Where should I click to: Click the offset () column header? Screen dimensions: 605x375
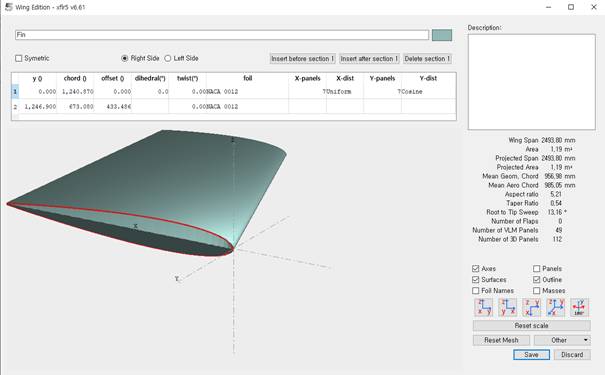click(x=113, y=78)
